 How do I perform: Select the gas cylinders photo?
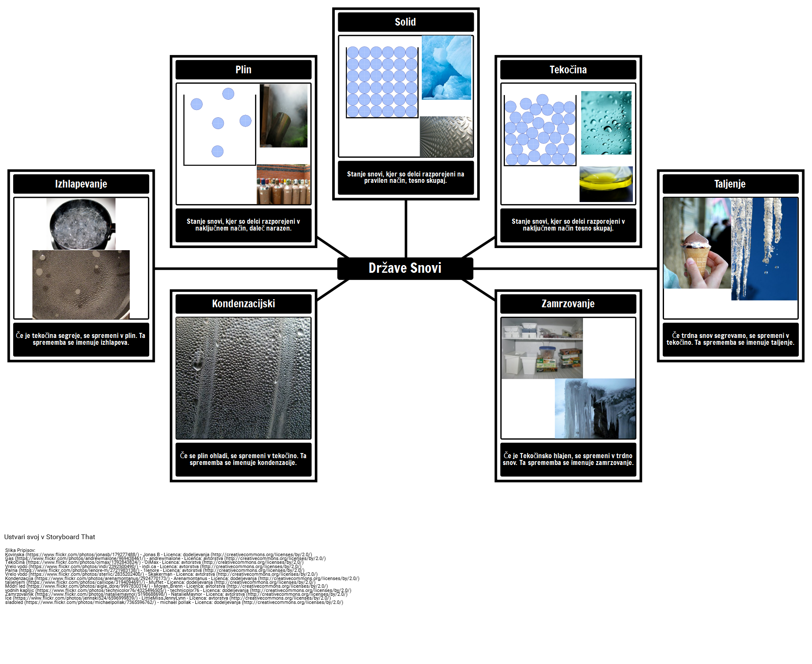click(x=284, y=185)
